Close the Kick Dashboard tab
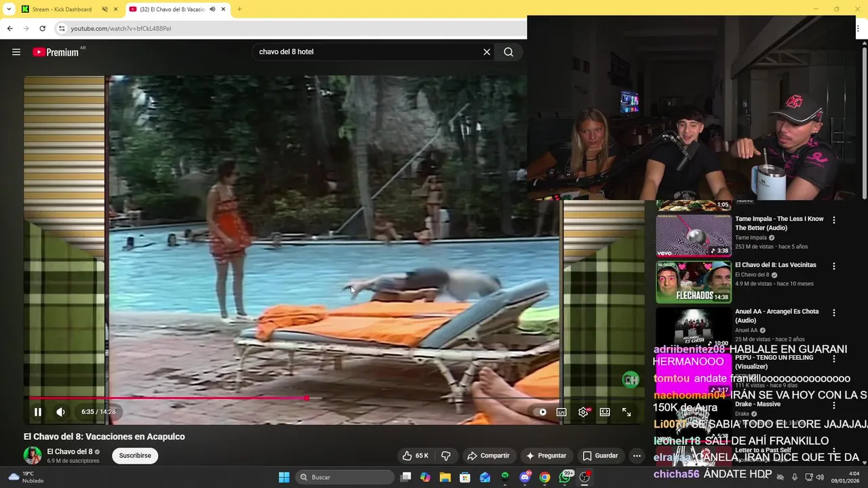 coord(115,9)
